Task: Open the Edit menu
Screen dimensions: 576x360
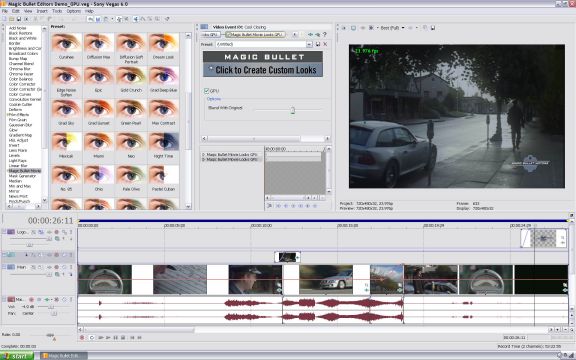Action: pos(16,11)
